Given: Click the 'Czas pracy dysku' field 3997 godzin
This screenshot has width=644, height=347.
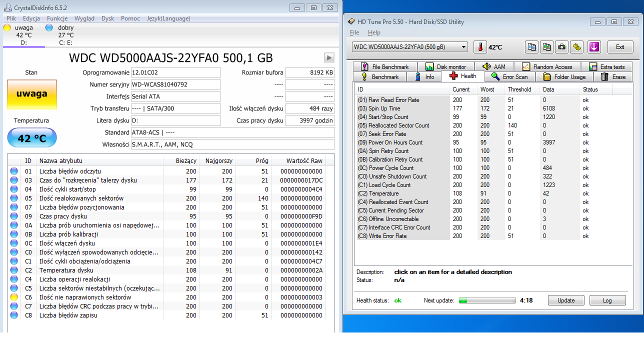Looking at the screenshot, I should 310,120.
